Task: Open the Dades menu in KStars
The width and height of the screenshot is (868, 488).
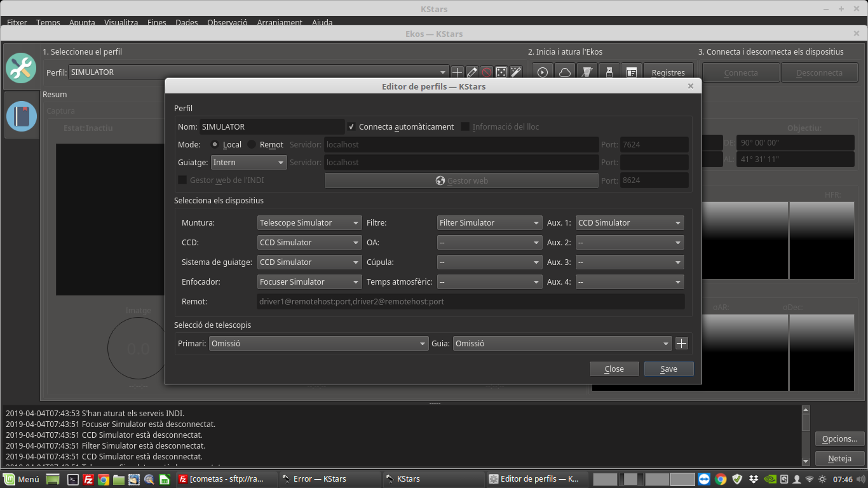Action: point(187,22)
